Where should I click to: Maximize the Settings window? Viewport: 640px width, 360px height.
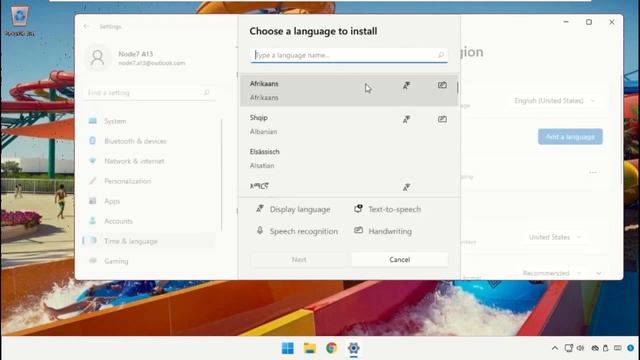(589, 22)
